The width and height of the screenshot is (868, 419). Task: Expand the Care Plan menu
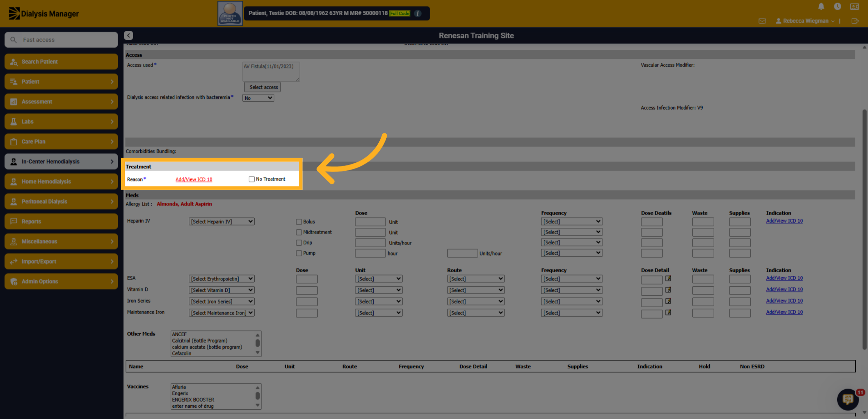tap(61, 141)
